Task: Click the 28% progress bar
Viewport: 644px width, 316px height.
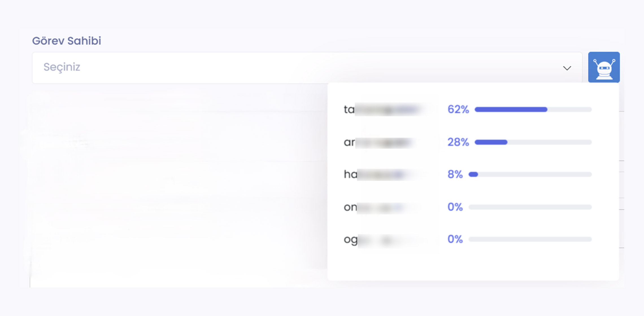Action: pos(533,142)
